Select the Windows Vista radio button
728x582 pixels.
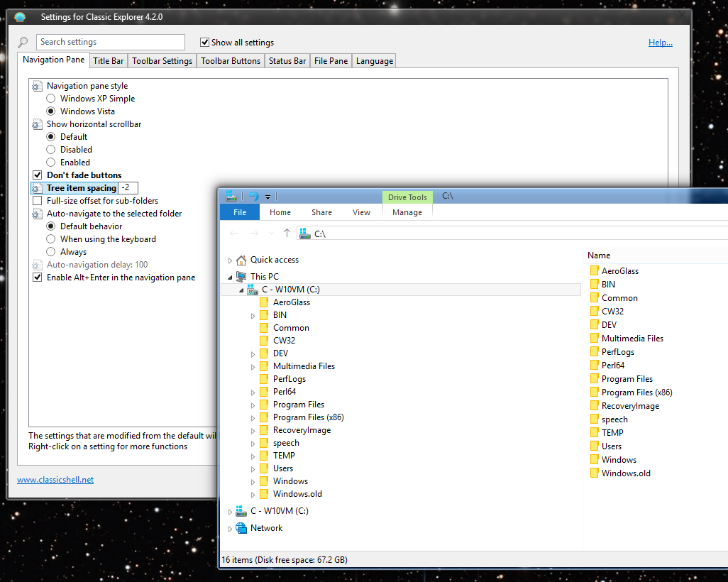51,111
